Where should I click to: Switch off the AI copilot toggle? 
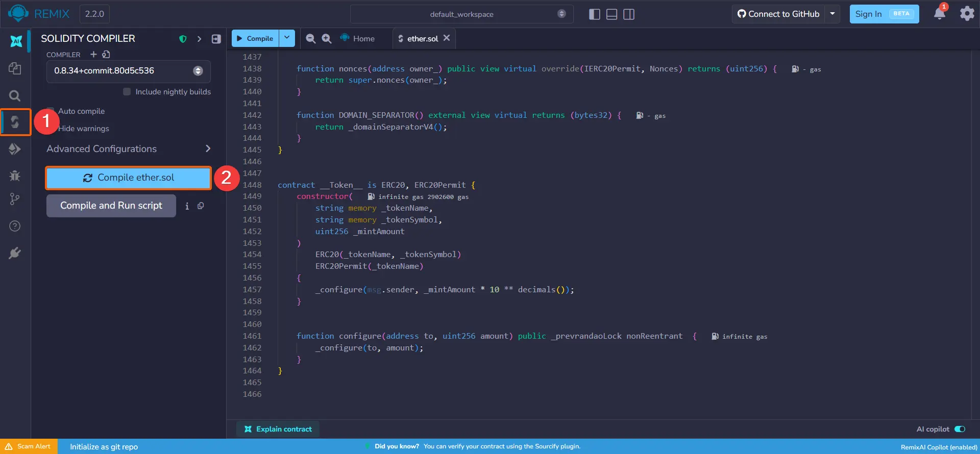coord(960,429)
